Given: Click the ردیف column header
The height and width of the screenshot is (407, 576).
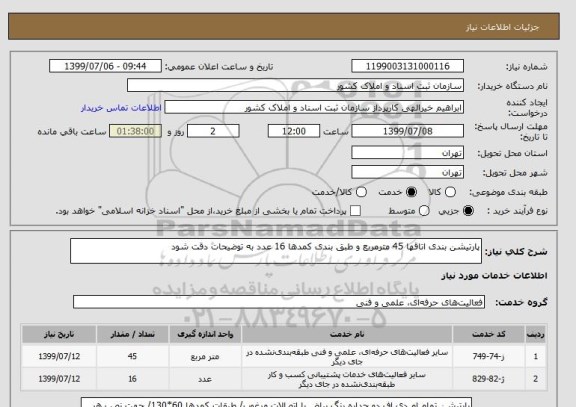Looking at the screenshot, I should point(536,334).
